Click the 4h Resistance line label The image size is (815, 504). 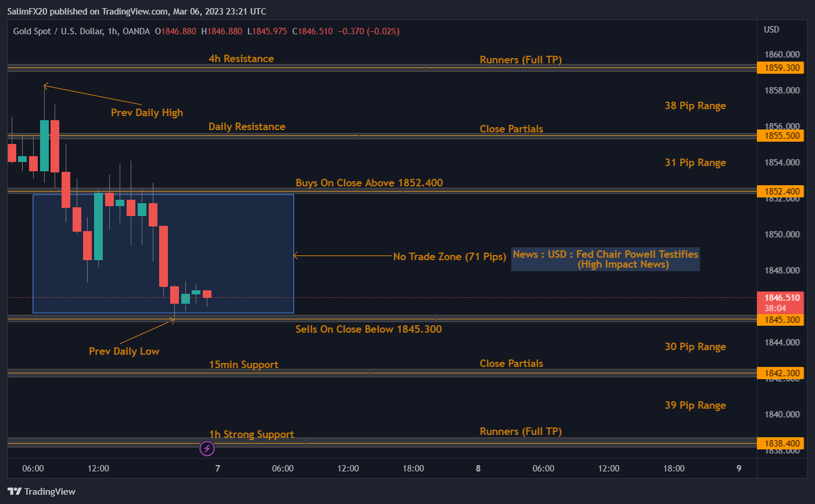(241, 58)
